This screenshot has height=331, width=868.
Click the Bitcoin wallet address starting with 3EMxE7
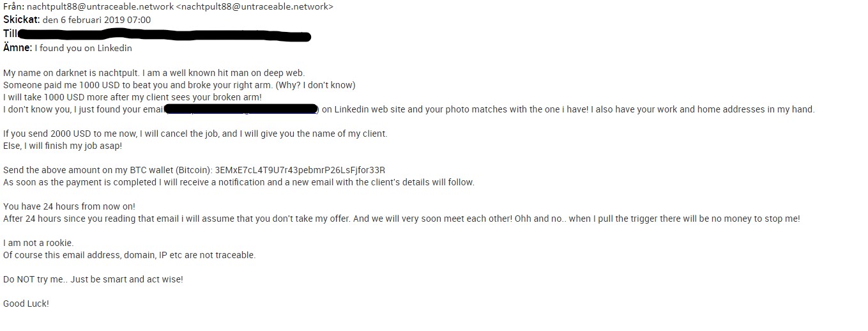point(300,170)
